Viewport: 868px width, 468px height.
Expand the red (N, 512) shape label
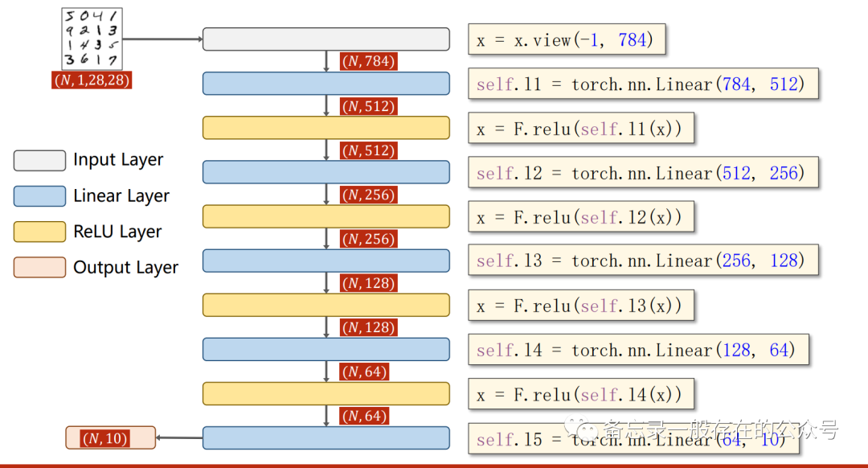[368, 105]
